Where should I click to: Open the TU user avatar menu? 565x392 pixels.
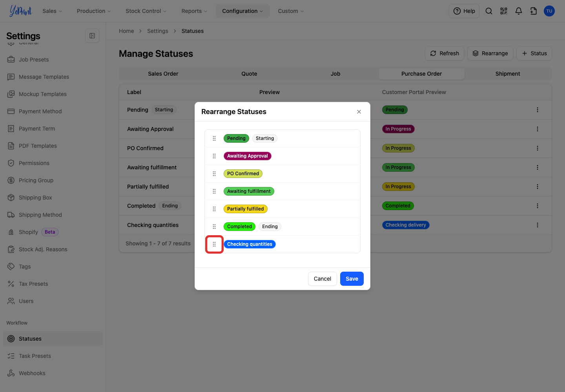[x=549, y=11]
